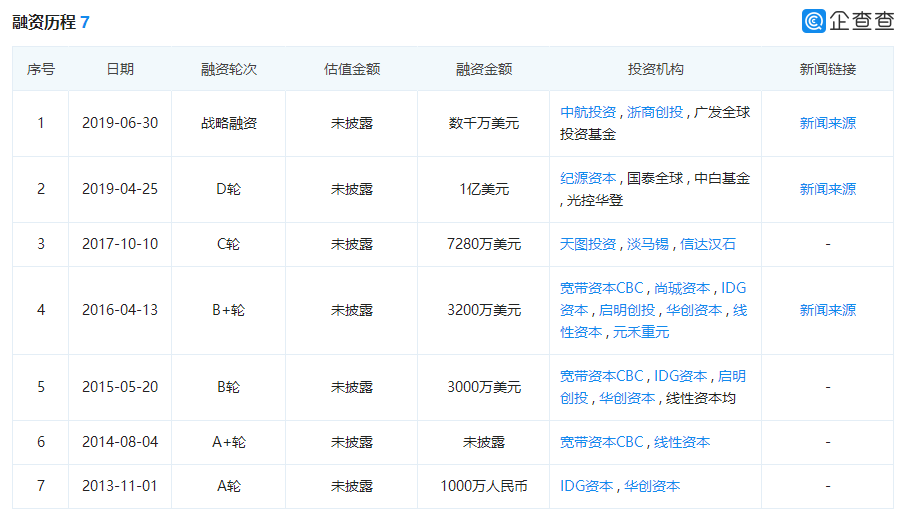Open 宽带资本CBC link in B+轮 row
Viewport: 906px width, 519px height.
(x=601, y=288)
